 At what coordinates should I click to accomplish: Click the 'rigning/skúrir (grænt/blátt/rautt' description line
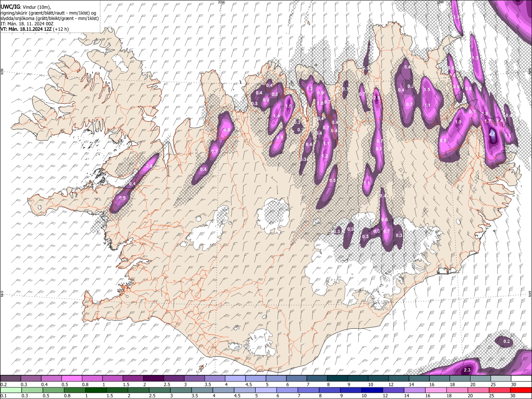(48, 12)
